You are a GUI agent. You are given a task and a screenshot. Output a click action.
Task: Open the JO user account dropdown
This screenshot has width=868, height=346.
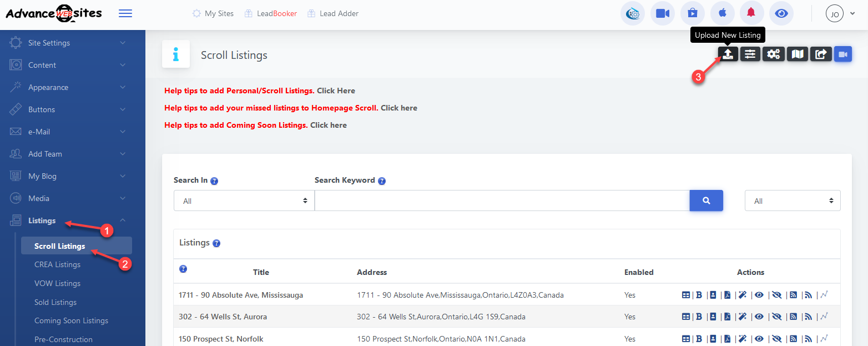pyautogui.click(x=841, y=13)
